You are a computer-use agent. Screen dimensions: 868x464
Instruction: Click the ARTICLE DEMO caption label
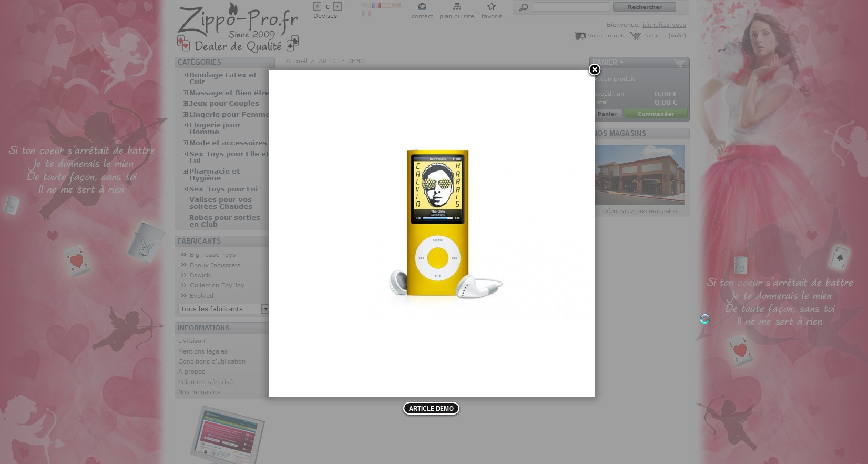tap(431, 409)
